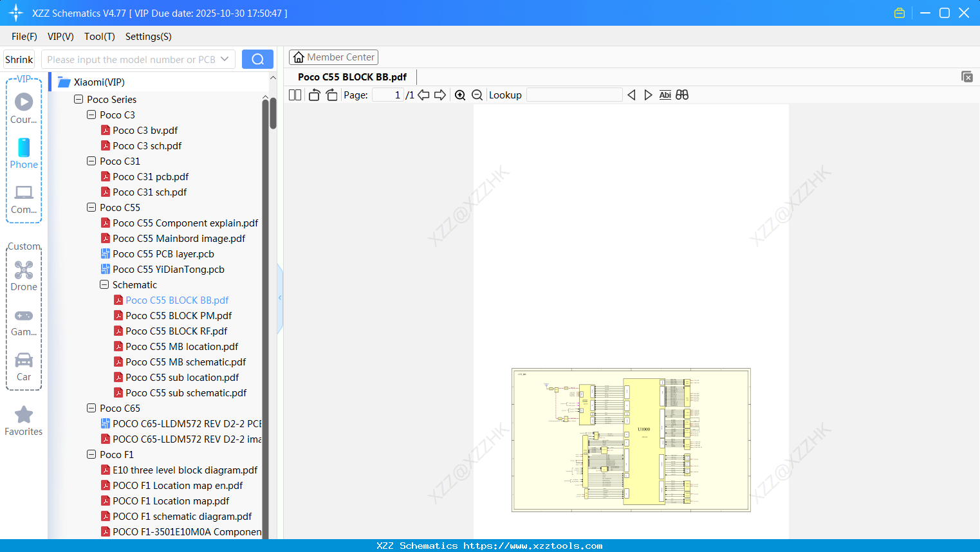
Task: Select the Xiaomi(VIP) root folder
Action: (x=99, y=82)
